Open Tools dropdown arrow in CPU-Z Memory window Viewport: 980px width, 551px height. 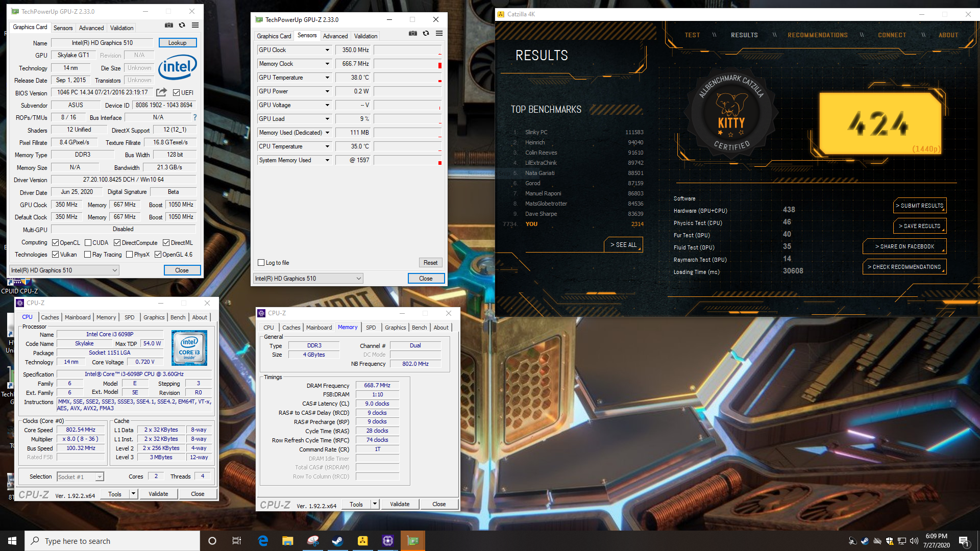point(375,504)
